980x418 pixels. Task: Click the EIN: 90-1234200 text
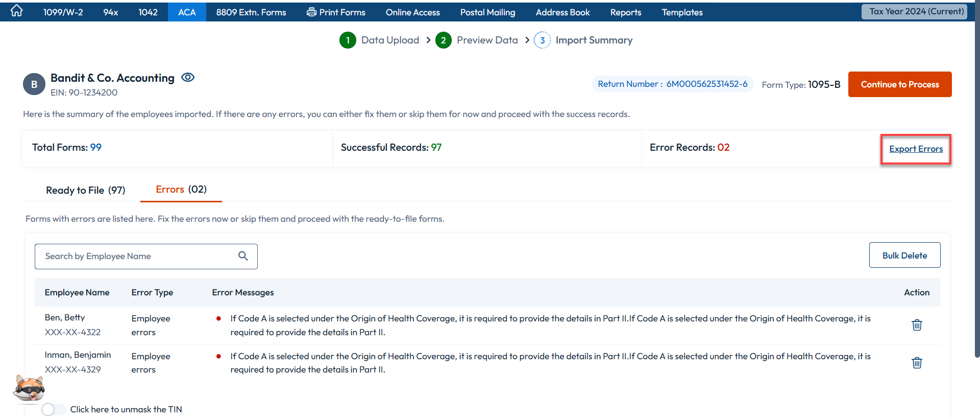click(84, 92)
